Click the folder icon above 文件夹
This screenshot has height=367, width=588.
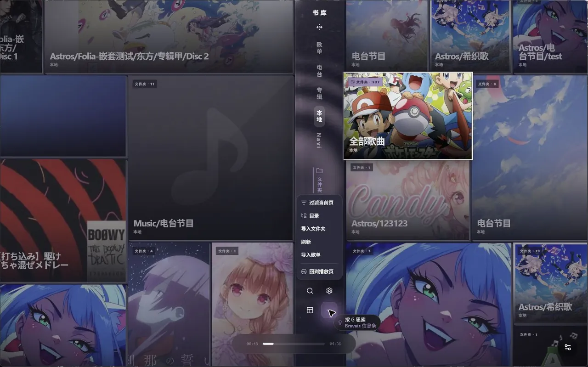[x=319, y=170]
